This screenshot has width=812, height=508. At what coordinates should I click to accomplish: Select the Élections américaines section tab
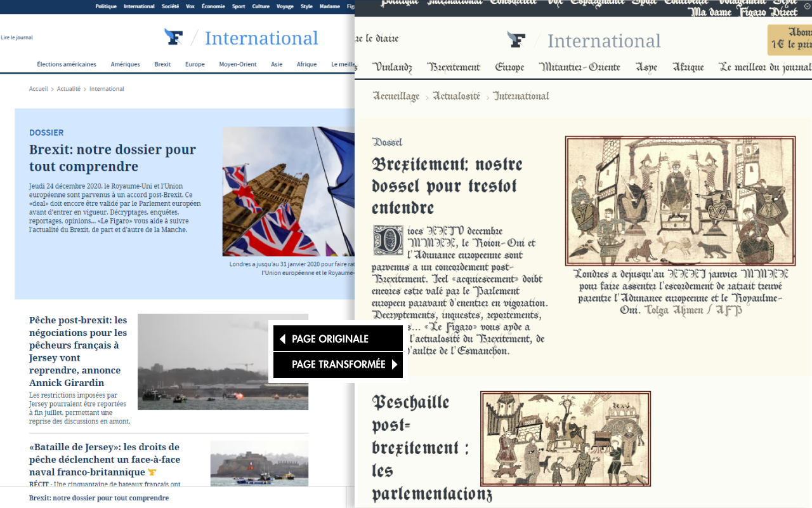click(x=67, y=64)
